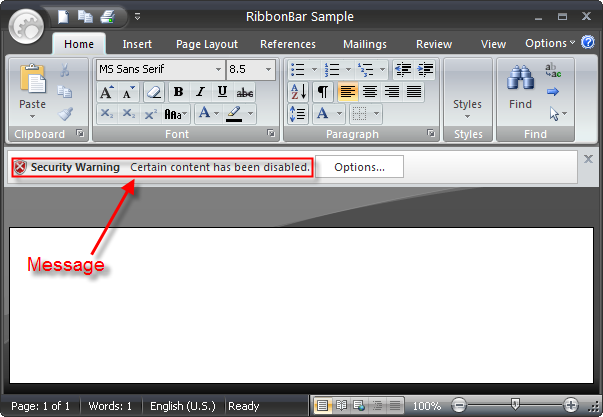
Task: Click the Copy quick access toolbar icon
Action: click(x=85, y=17)
